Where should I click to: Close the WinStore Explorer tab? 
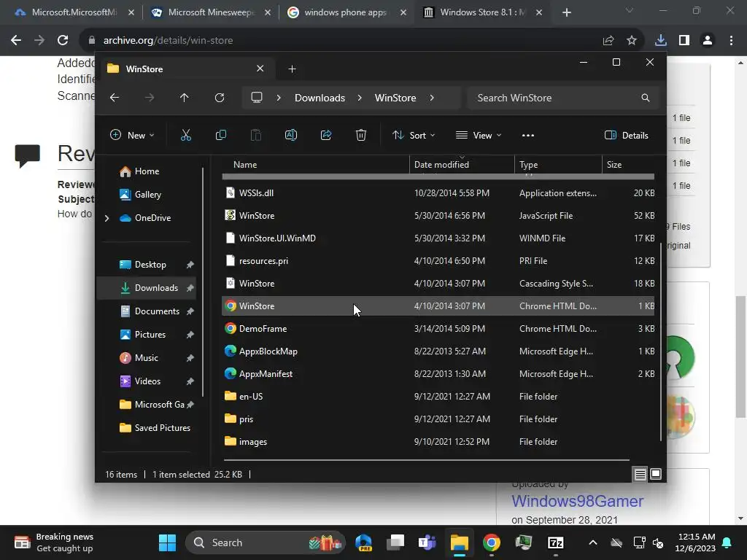pos(260,69)
